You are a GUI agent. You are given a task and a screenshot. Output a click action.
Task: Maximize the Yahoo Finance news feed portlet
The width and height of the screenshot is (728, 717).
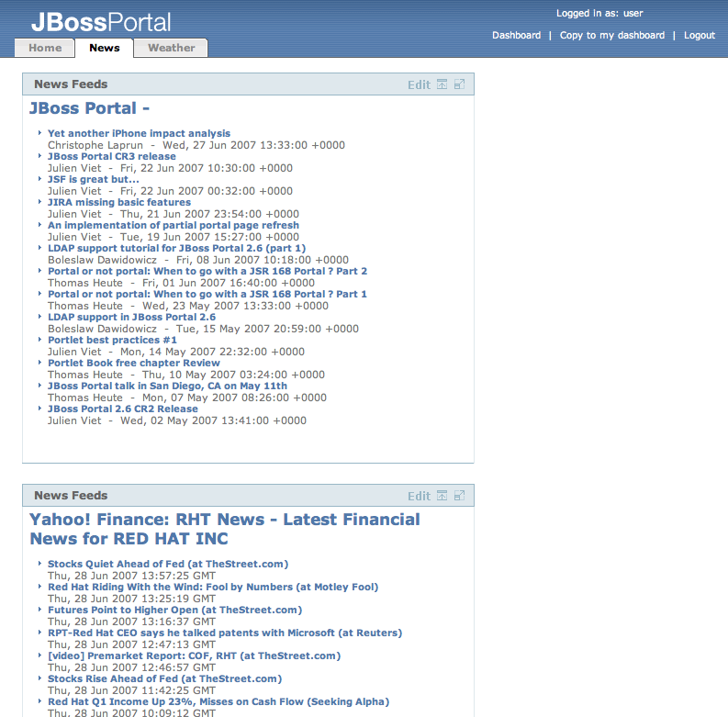[459, 496]
